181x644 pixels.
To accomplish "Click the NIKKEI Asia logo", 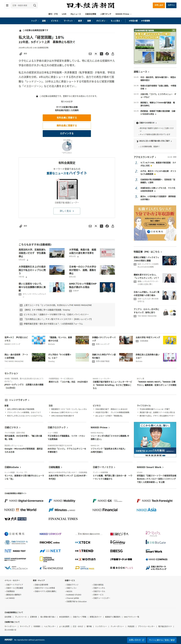I will (x=146, y=510).
